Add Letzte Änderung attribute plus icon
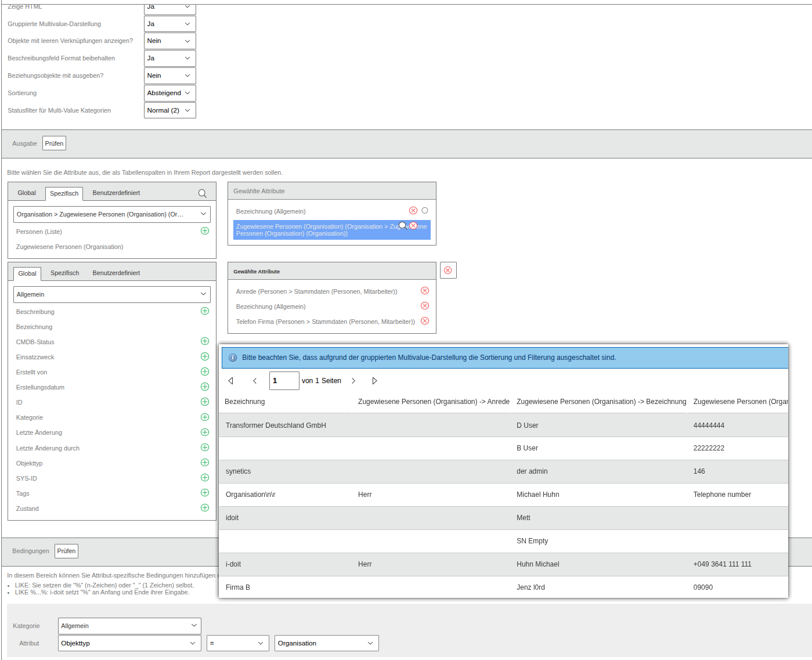The width and height of the screenshot is (812, 660). click(205, 432)
